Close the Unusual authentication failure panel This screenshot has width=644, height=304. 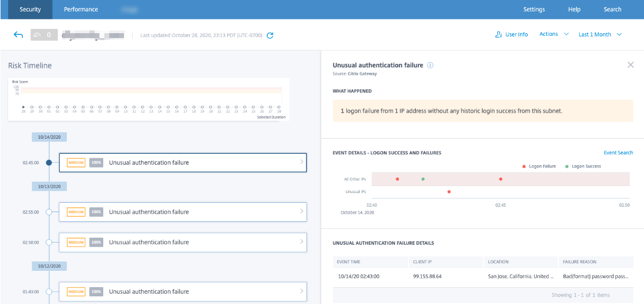coord(630,65)
